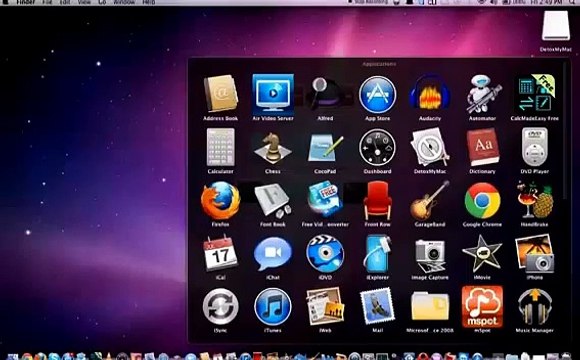The image size is (580, 360).
Task: Open iChat
Action: pos(273,254)
